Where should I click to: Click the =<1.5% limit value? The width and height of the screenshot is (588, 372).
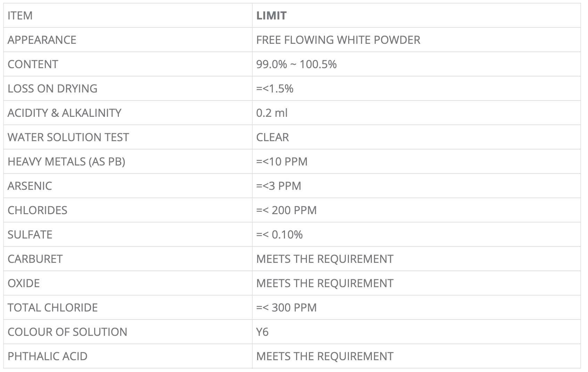coord(275,89)
